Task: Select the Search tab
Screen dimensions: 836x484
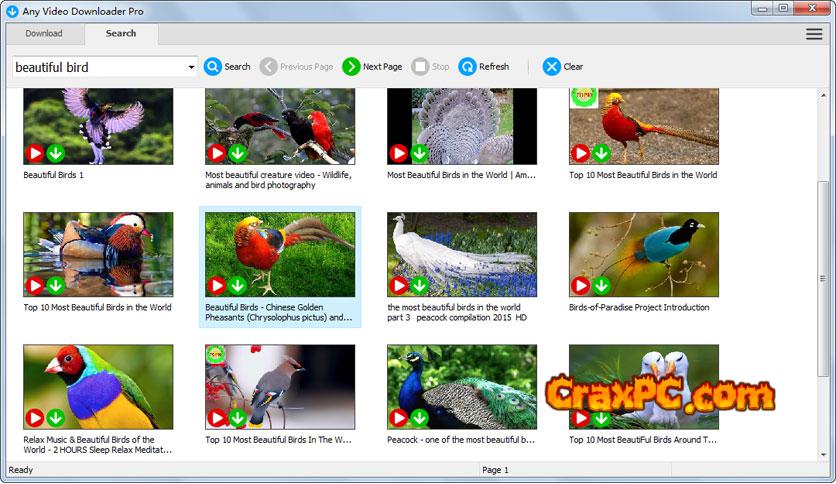Action: (121, 33)
